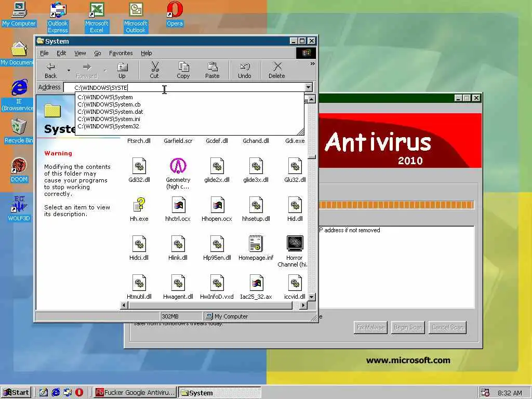Click horizontal scrollbar right arrow

tap(303, 305)
